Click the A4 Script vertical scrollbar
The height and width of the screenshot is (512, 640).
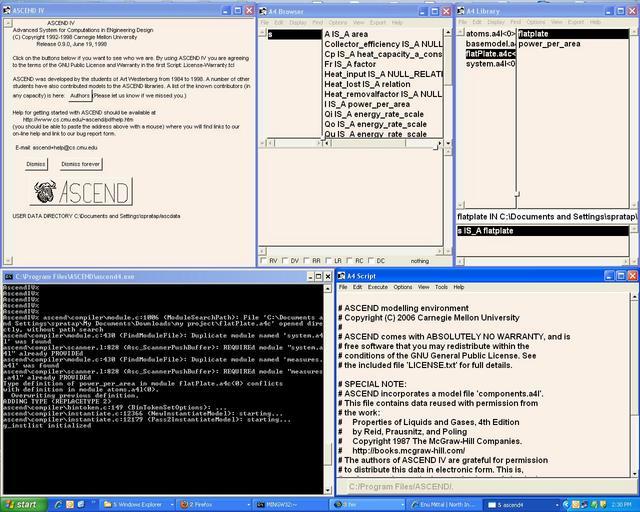point(633,390)
